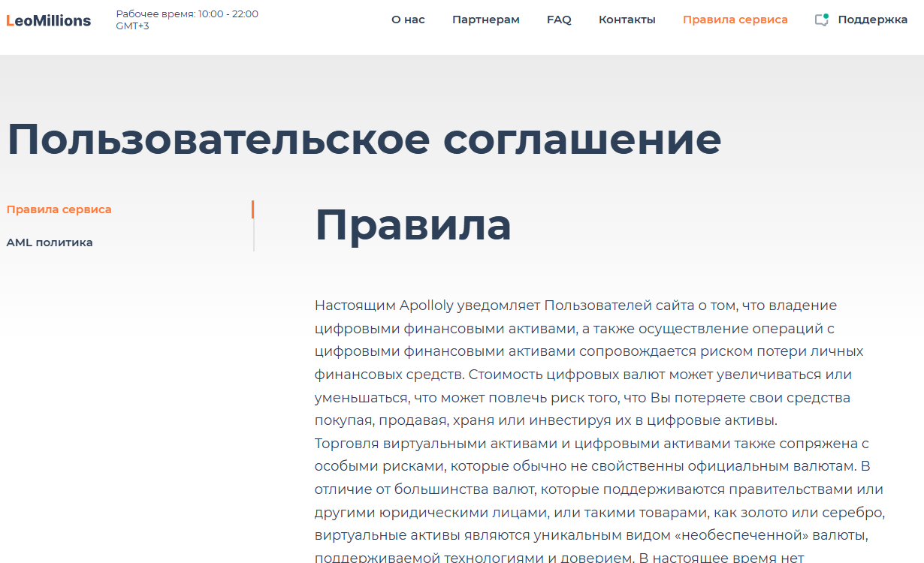Open the FAQ page

[559, 20]
